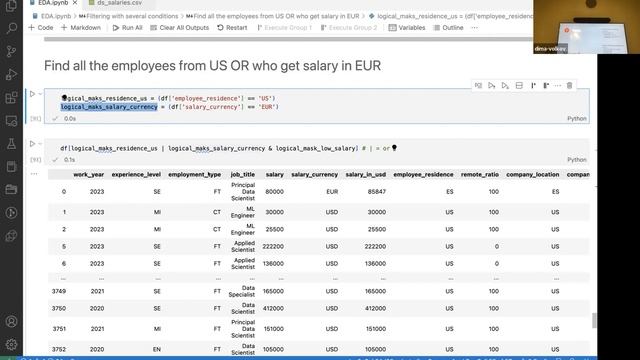This screenshot has height=360, width=640.
Task: Open More Actions ellipsis in cell toolbar
Action: pyautogui.click(x=558, y=85)
